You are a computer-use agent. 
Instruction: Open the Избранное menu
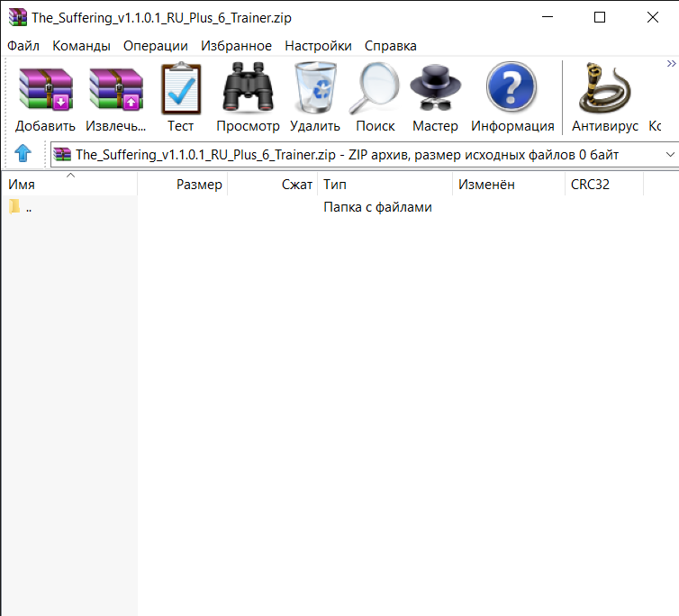click(236, 46)
